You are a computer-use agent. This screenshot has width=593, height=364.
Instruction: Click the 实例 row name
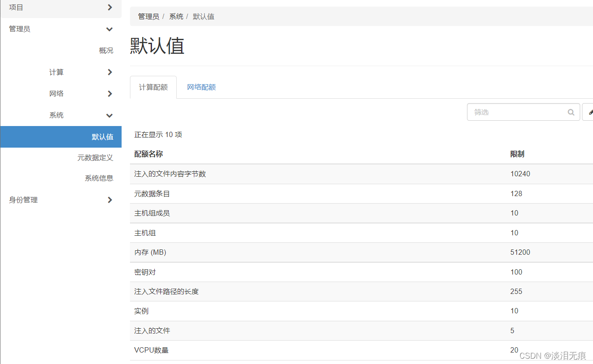click(141, 311)
